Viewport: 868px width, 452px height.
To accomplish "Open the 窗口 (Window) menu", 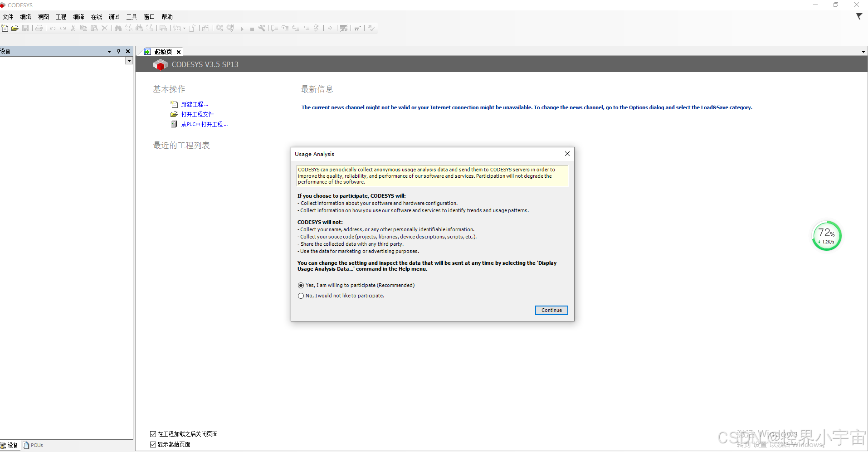I will coord(150,17).
